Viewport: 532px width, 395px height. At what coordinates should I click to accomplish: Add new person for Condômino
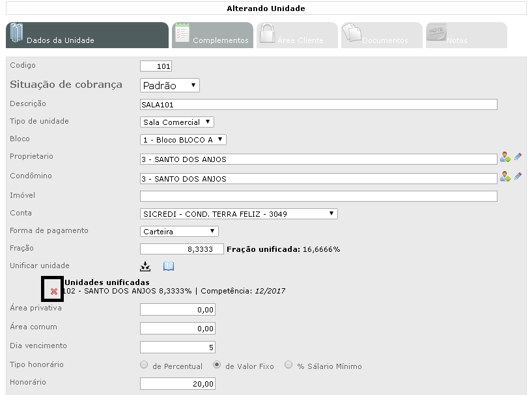(505, 176)
